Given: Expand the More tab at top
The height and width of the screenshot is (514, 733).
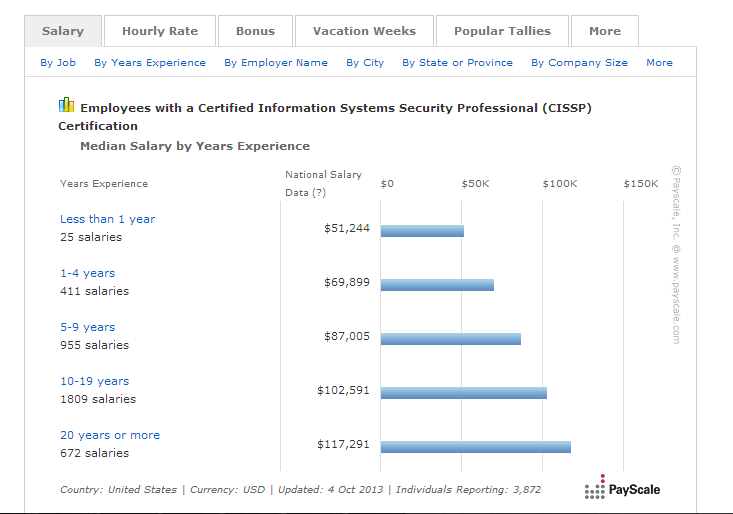Looking at the screenshot, I should [x=604, y=31].
